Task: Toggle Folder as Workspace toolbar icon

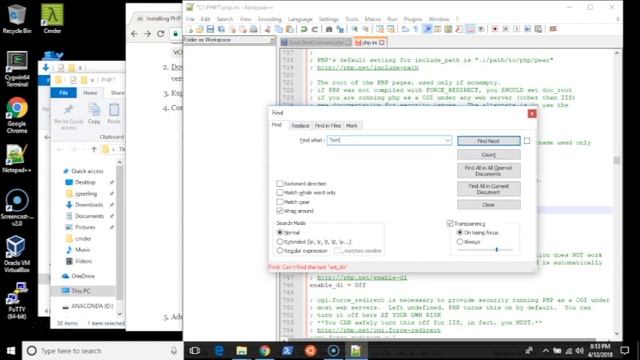Action: [470, 29]
